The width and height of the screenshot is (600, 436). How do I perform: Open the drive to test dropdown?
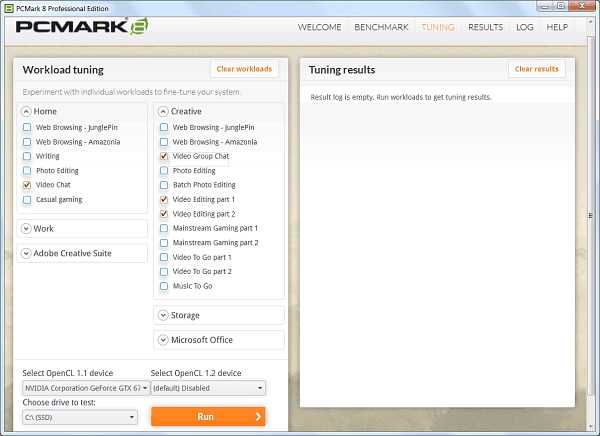click(80, 417)
